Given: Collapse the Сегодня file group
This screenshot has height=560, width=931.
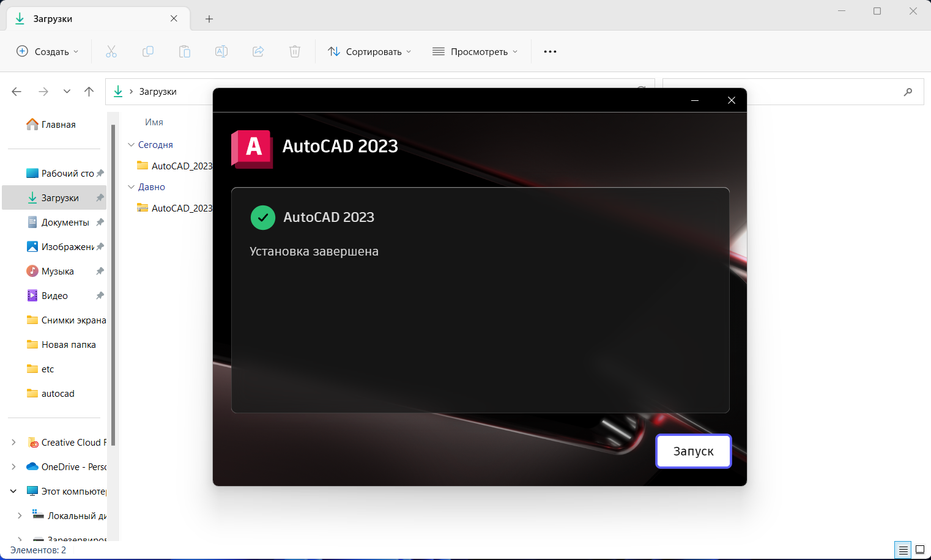Looking at the screenshot, I should (131, 145).
